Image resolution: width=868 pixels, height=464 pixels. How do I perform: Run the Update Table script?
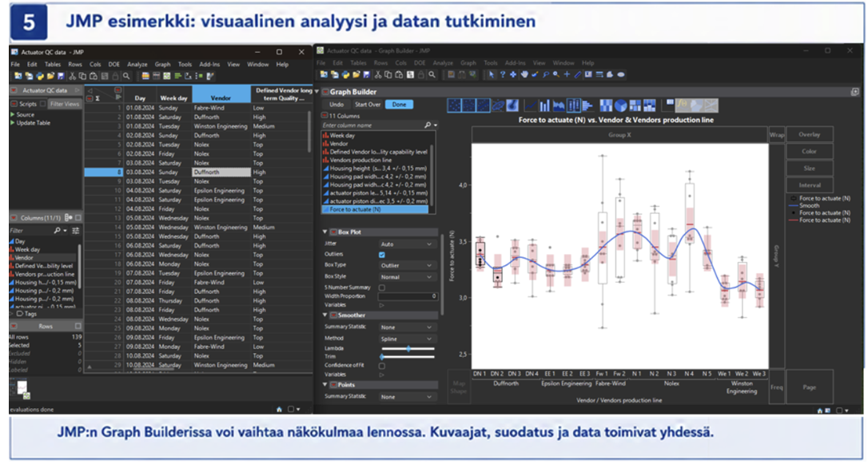[x=34, y=123]
